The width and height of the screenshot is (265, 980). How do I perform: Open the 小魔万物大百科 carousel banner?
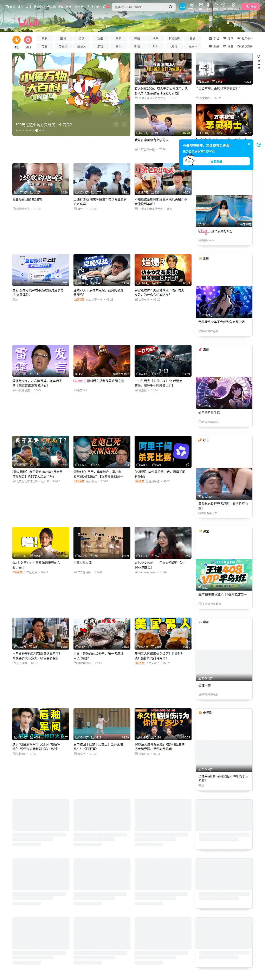71,94
